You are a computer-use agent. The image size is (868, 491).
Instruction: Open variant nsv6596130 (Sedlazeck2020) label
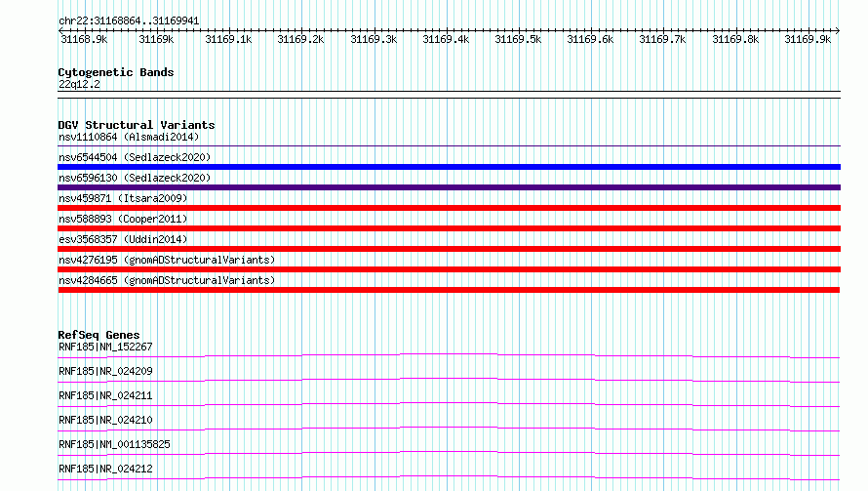click(x=135, y=178)
